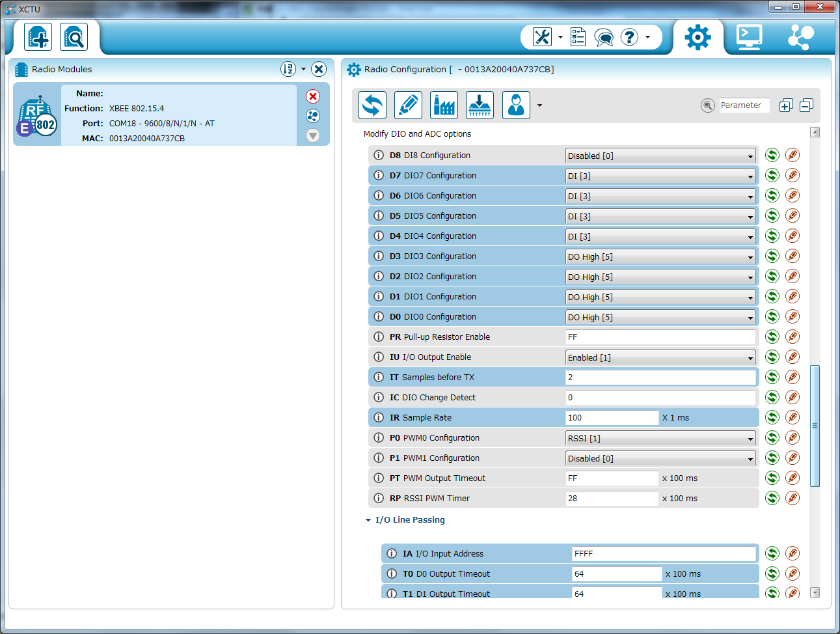This screenshot has width=840, height=634.
Task: Select the XBEE 802.15.4 radio module entry
Action: click(x=171, y=115)
